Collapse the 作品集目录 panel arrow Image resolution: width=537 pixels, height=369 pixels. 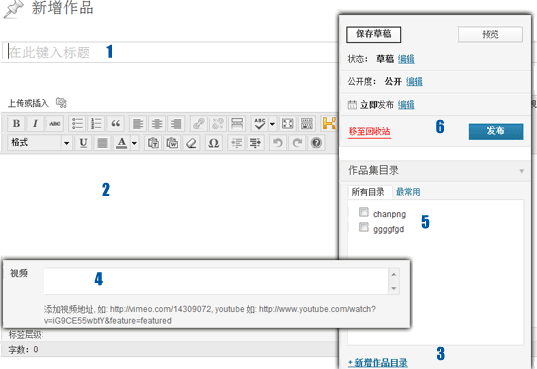click(521, 171)
